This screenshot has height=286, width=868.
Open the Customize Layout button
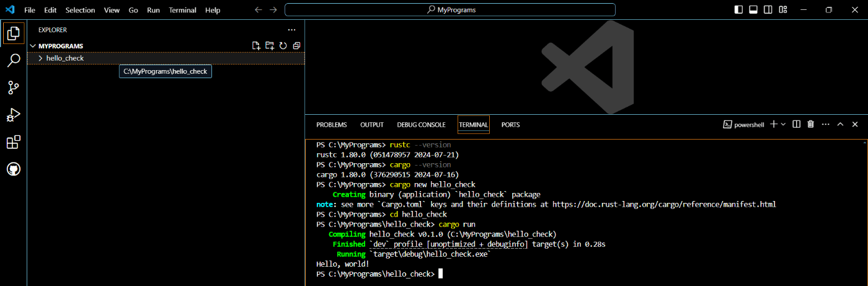pyautogui.click(x=783, y=10)
